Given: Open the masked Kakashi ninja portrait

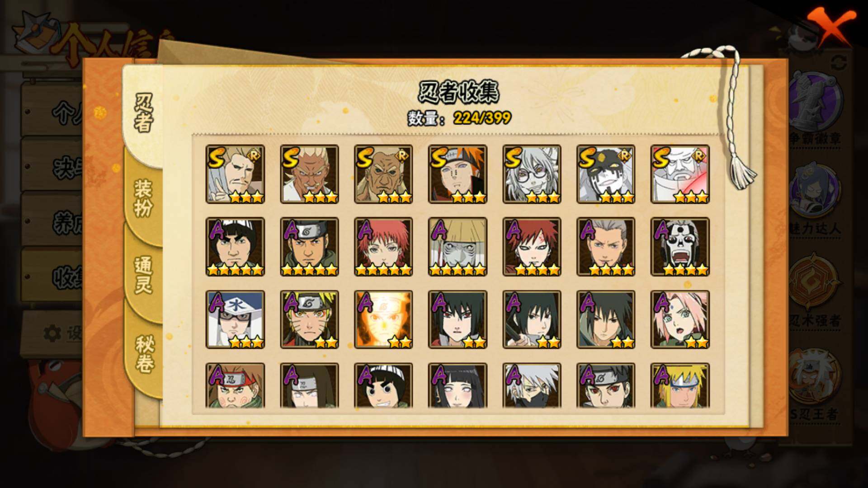Looking at the screenshot, I should [532, 385].
